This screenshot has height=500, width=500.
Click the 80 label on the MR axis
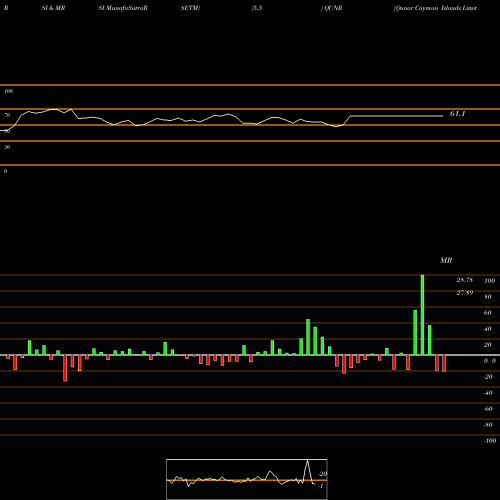tap(488, 297)
